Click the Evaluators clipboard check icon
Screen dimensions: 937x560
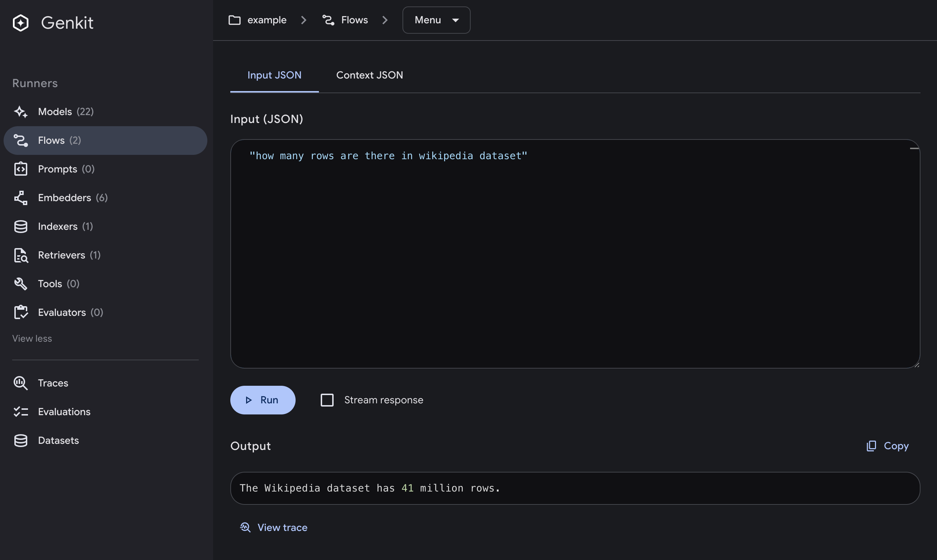pyautogui.click(x=21, y=313)
